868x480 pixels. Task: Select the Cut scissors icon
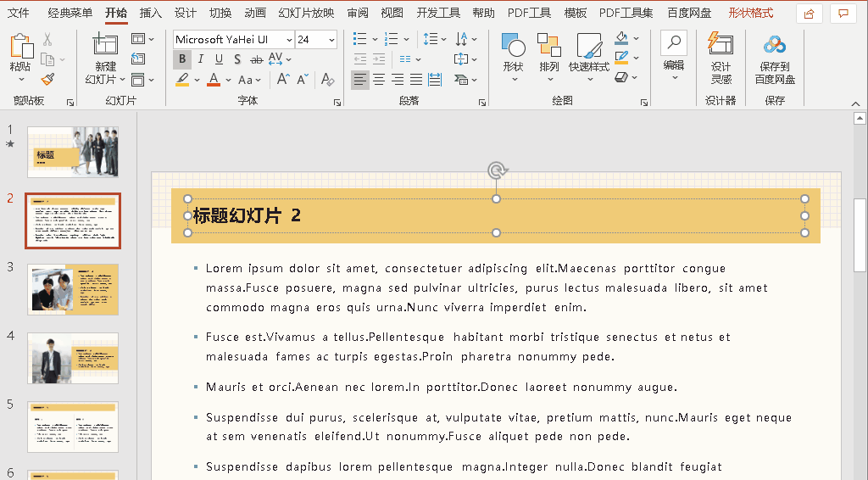coord(47,39)
